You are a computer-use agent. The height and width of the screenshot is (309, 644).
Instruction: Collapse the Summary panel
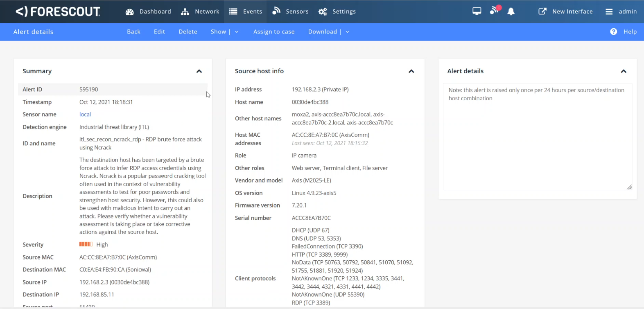(199, 71)
